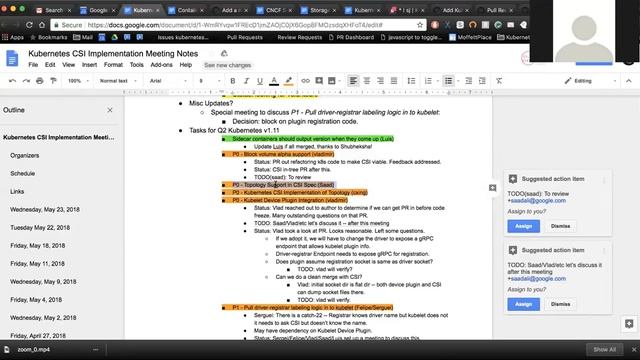
Task: Open the File menu
Action: tap(33, 65)
